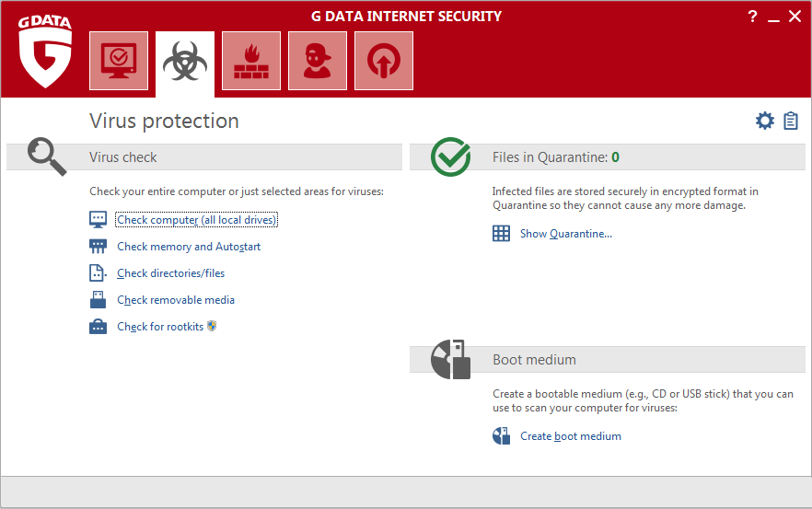Select the Virus protection biohazard tab
Viewport: 812px width, 509px height.
point(184,62)
